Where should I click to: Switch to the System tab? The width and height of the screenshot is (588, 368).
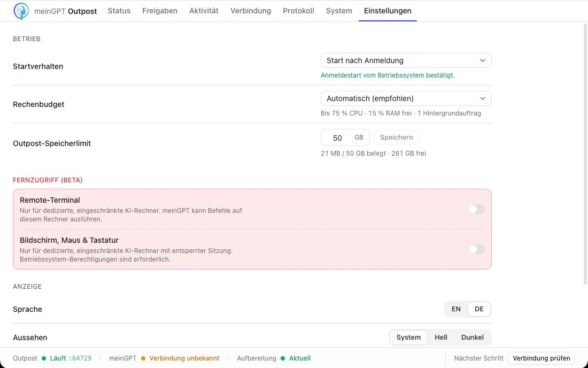click(x=339, y=11)
